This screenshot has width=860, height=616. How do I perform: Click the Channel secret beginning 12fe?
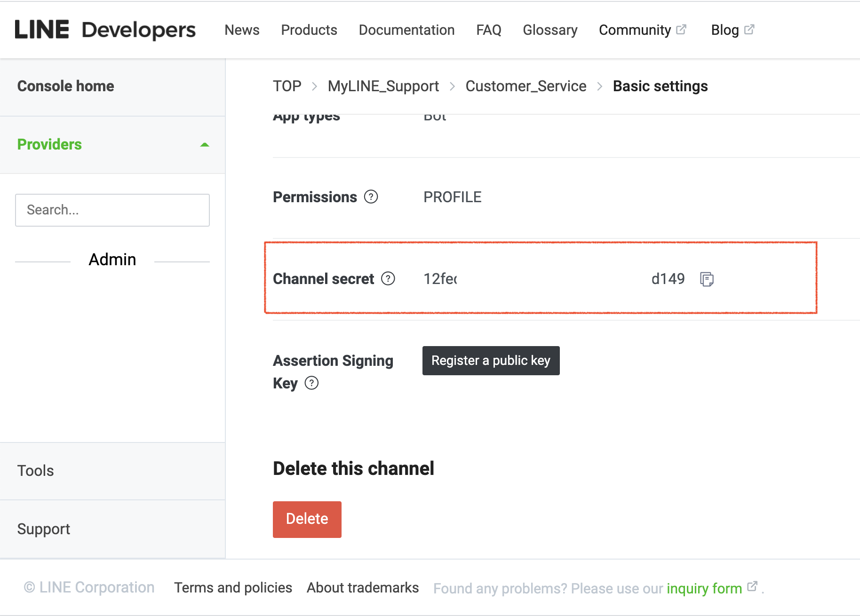[440, 279]
